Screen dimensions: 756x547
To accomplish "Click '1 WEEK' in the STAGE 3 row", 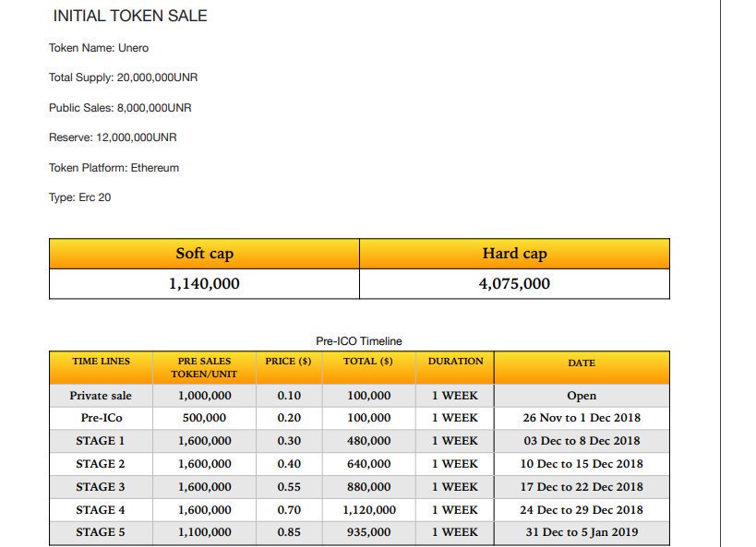I will [455, 487].
